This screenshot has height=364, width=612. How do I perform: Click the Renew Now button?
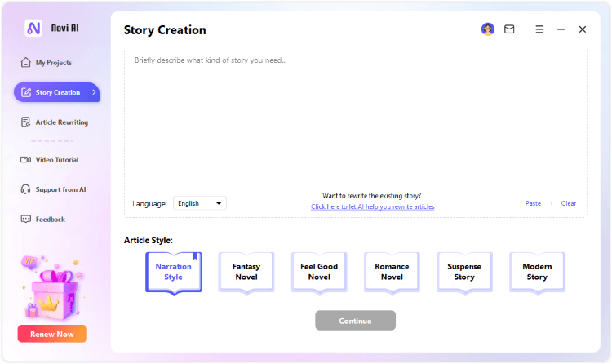click(x=52, y=334)
